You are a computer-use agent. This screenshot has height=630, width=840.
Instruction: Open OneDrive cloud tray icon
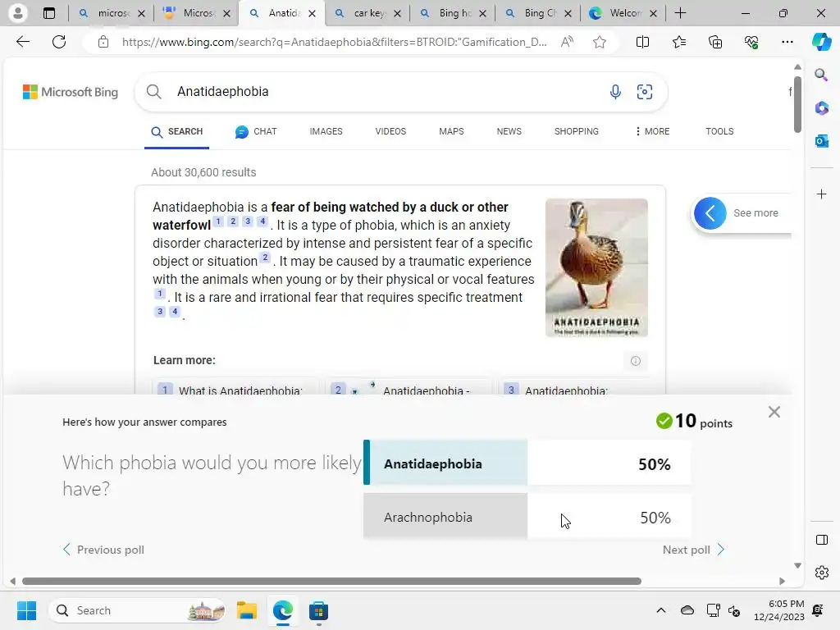pos(687,610)
